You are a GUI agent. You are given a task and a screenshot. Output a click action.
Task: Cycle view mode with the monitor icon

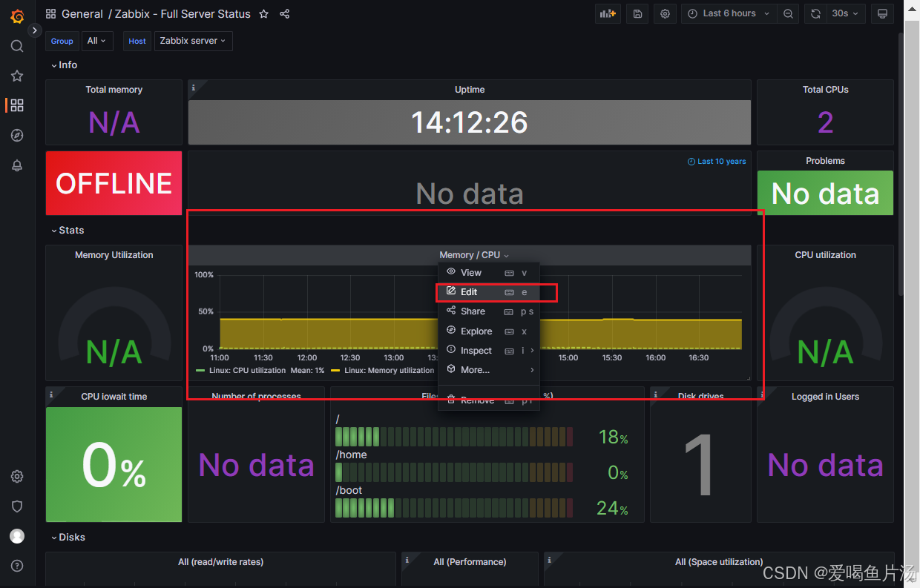pos(882,13)
